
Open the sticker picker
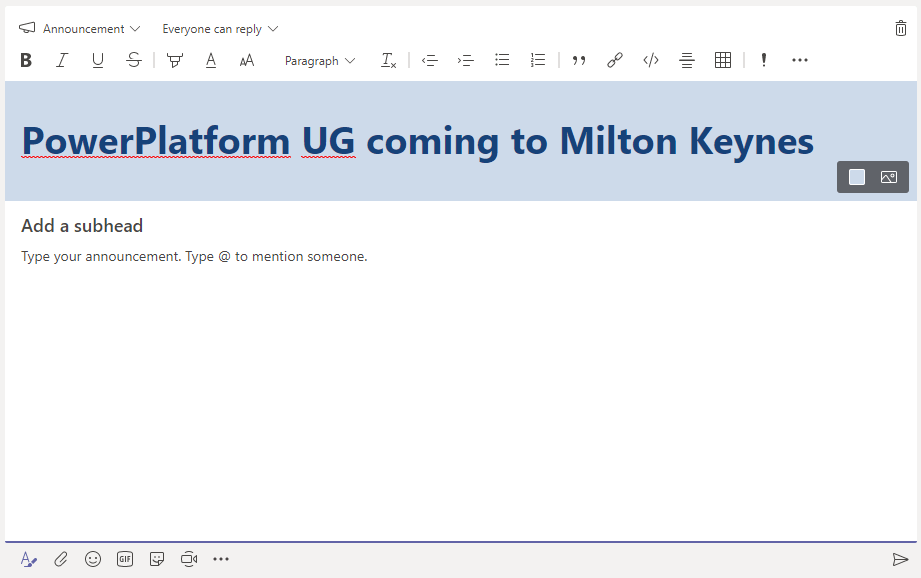click(157, 559)
